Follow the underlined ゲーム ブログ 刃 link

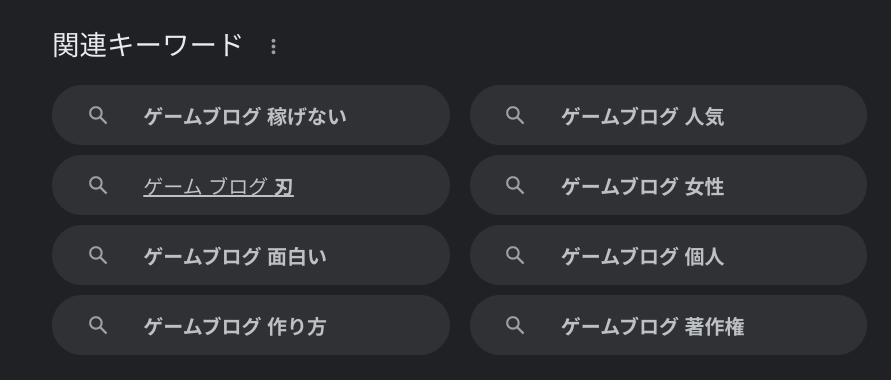(x=219, y=186)
